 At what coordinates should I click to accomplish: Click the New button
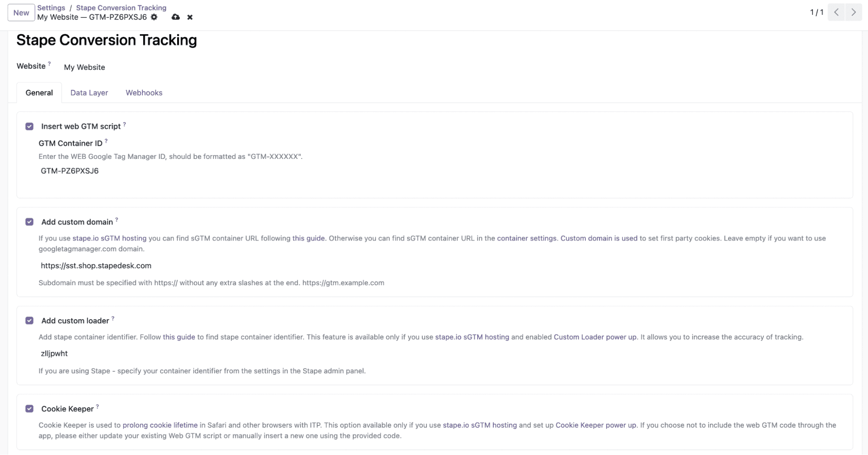[x=21, y=13]
